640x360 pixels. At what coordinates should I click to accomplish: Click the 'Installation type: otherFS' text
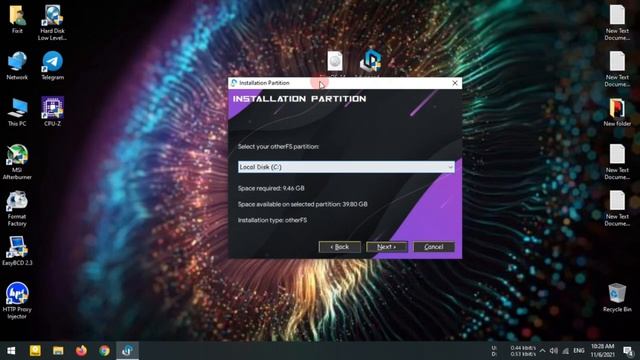point(272,220)
